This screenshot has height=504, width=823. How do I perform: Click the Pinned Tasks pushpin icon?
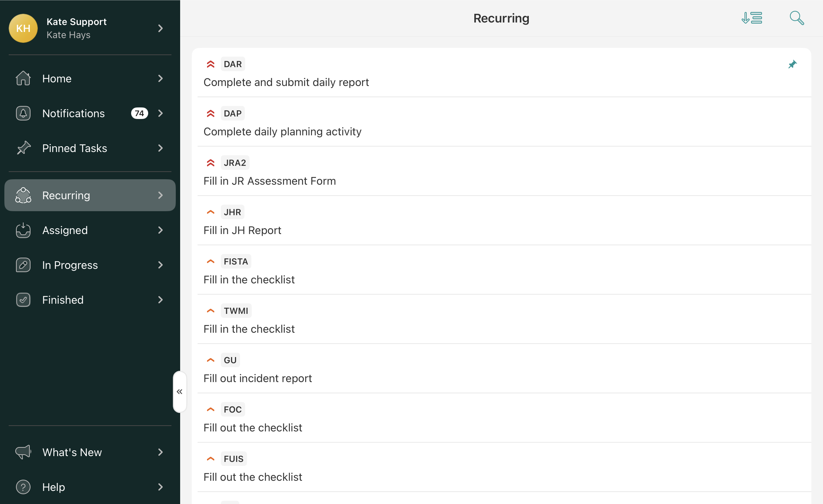pos(23,148)
